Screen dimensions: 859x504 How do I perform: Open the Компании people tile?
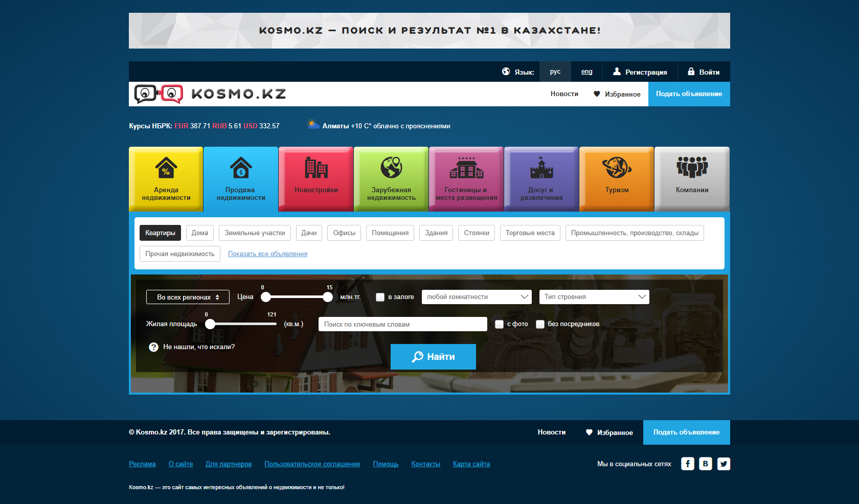click(x=692, y=179)
